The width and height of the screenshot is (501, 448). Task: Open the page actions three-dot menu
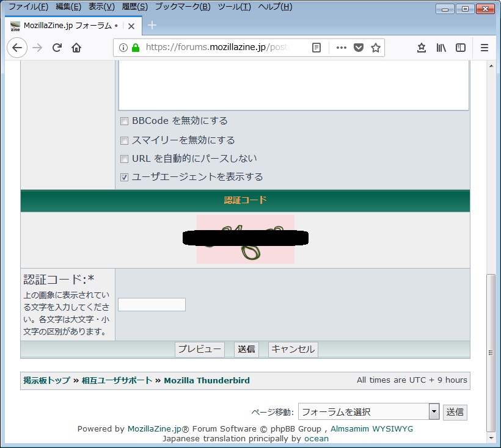click(x=341, y=48)
